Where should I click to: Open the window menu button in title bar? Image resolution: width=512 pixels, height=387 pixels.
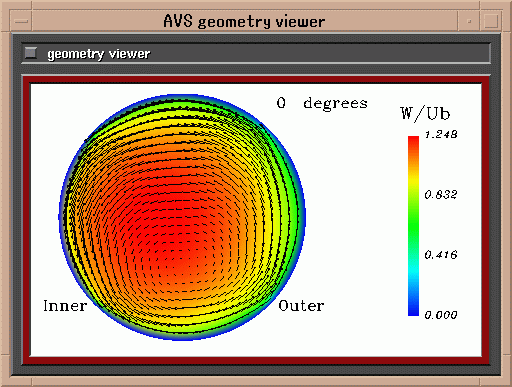tap(21, 21)
